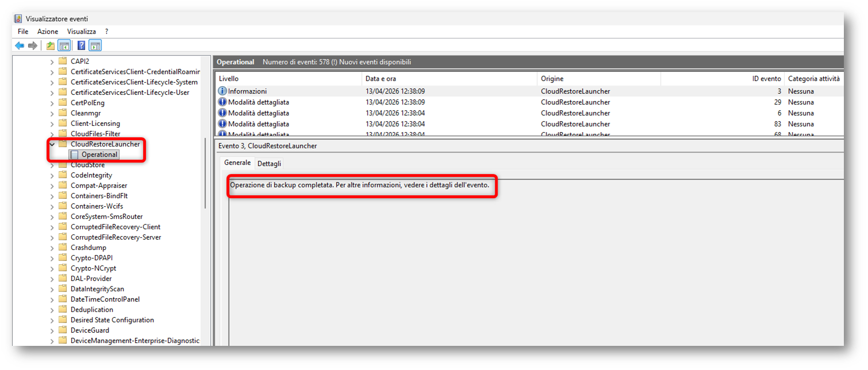This screenshot has width=868, height=370.
Task: Click the gray Forward arrow in toolbar
Action: (33, 46)
